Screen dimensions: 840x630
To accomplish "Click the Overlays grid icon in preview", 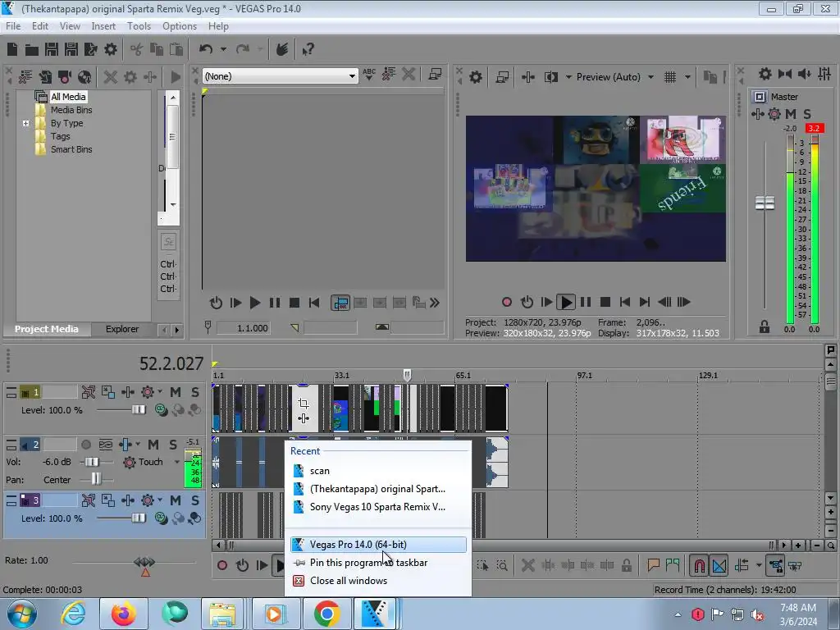I will click(x=670, y=77).
